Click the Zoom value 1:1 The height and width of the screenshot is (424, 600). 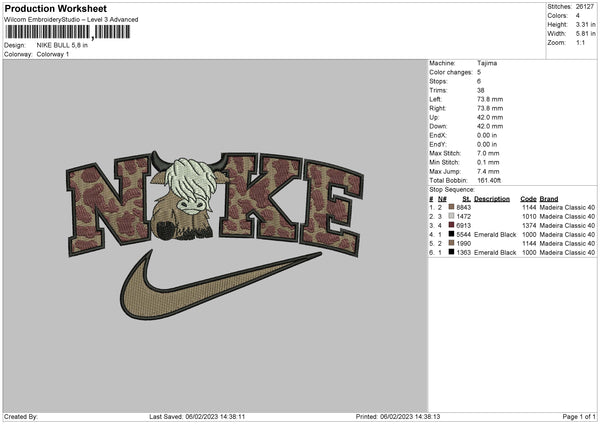[x=580, y=42]
